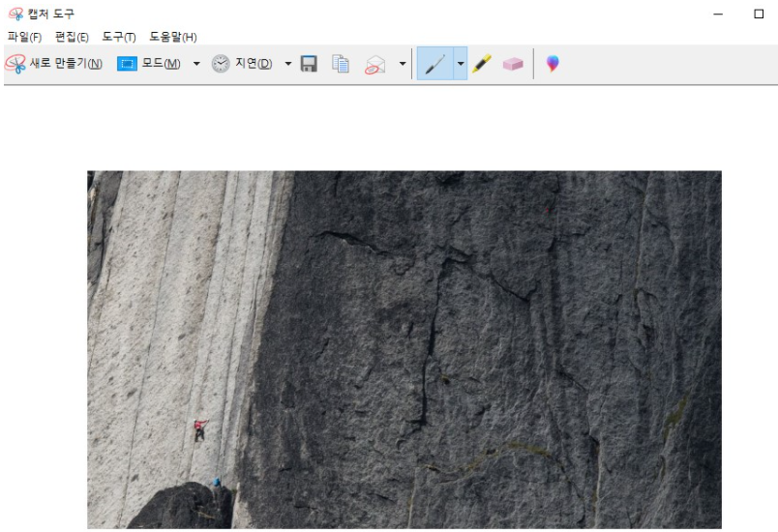Open the Mode (모드) button
Image resolution: width=778 pixels, height=532 pixels.
click(x=149, y=64)
